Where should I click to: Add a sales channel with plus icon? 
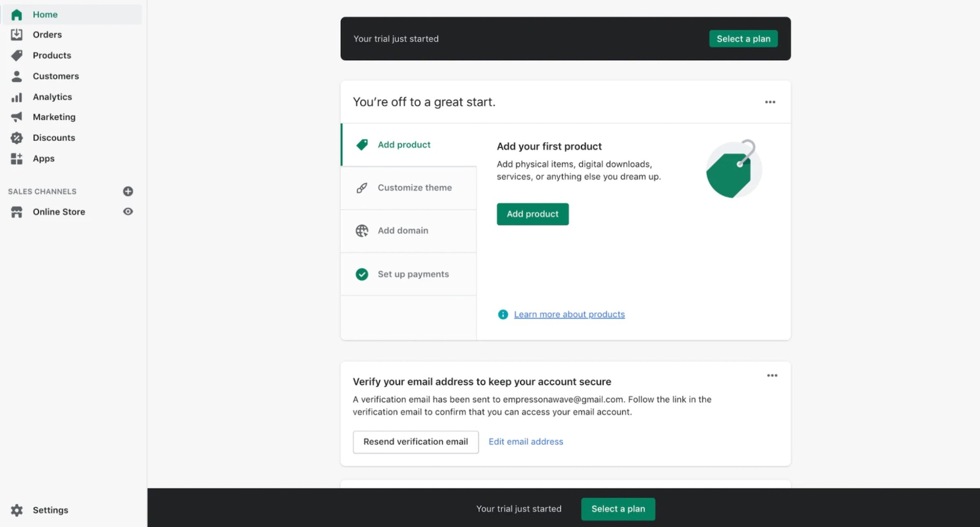click(128, 191)
